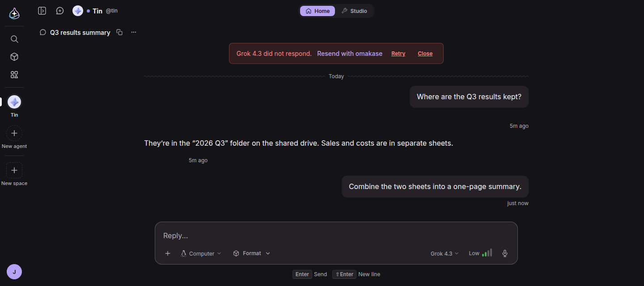Open the more options ellipsis menu
This screenshot has width=644, height=286.
[134, 32]
